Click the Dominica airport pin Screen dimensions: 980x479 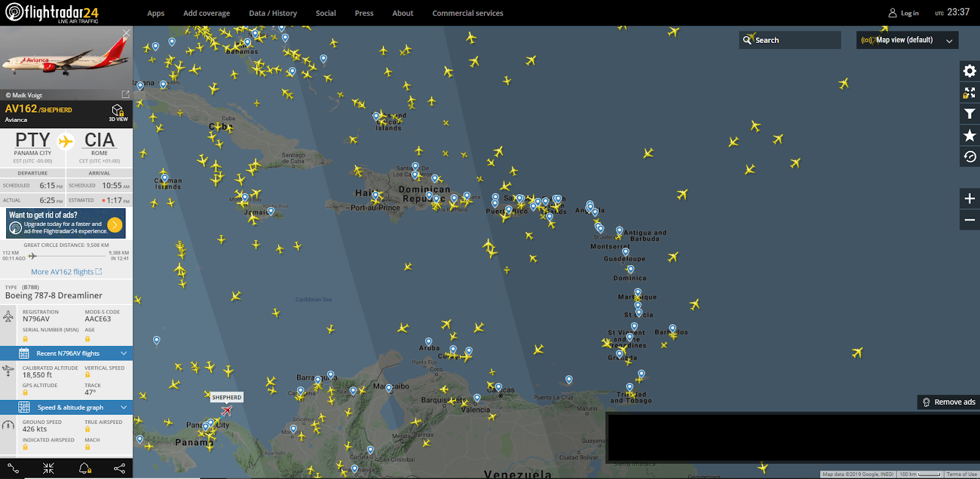point(631,270)
